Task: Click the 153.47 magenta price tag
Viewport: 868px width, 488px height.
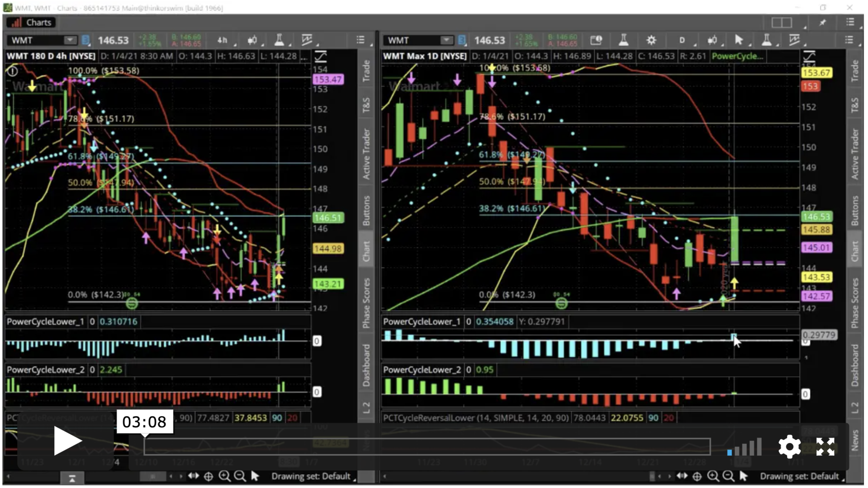Action: pyautogui.click(x=328, y=79)
